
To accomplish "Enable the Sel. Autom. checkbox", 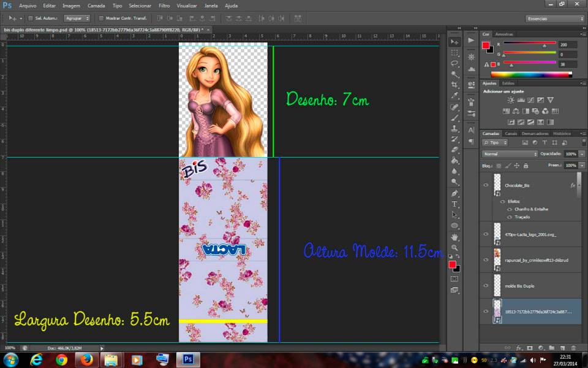I will tap(31, 18).
